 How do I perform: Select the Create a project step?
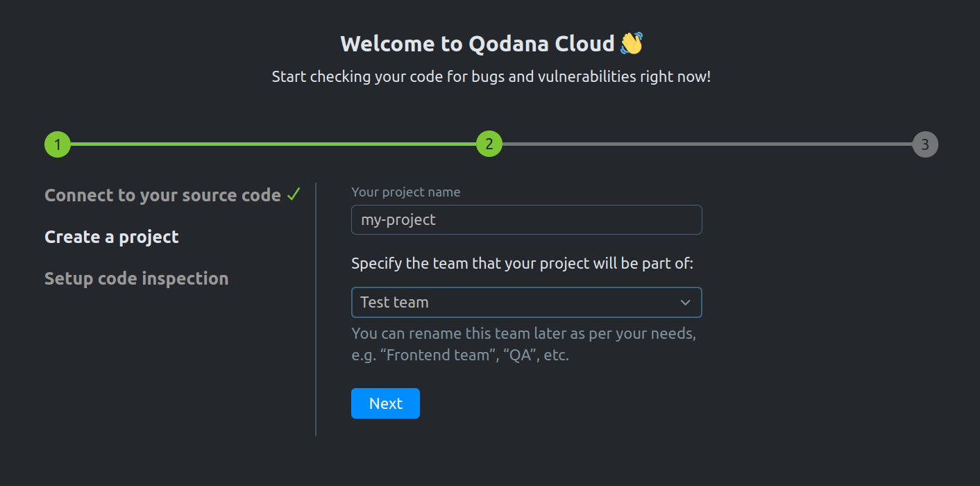[x=111, y=236]
